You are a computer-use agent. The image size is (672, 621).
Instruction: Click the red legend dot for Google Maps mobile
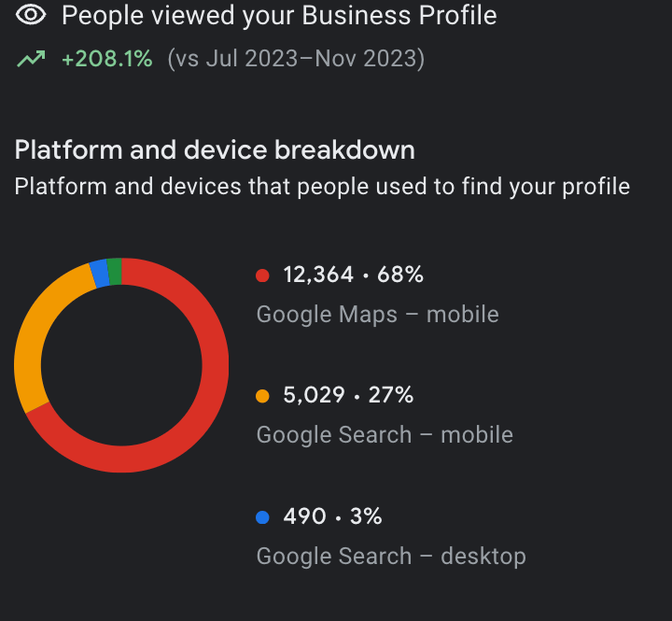262,275
